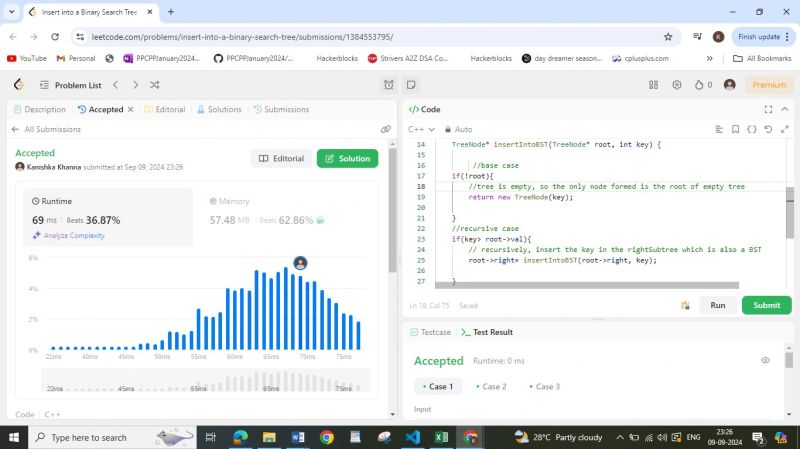Copy the submission link via the chain icon

point(386,129)
